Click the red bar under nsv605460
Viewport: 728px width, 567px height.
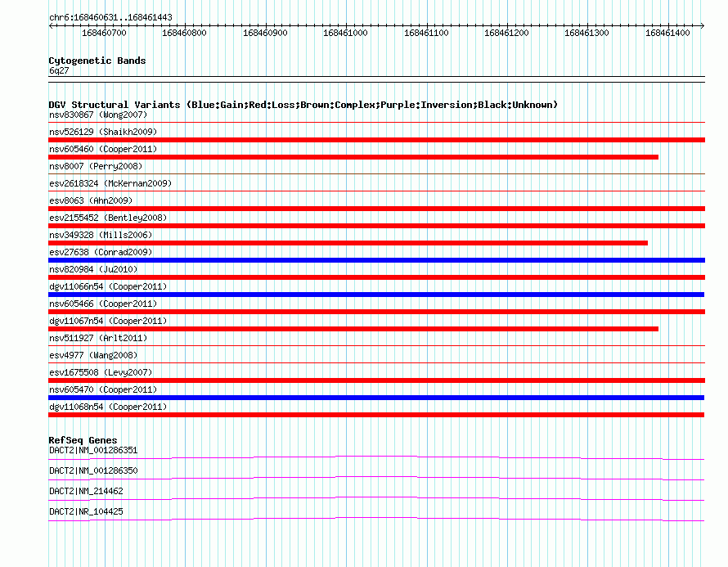coord(353,157)
